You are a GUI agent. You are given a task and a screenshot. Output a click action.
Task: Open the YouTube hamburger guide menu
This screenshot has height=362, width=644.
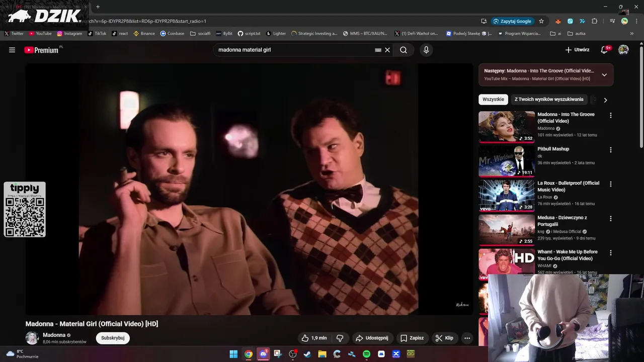[x=12, y=50]
